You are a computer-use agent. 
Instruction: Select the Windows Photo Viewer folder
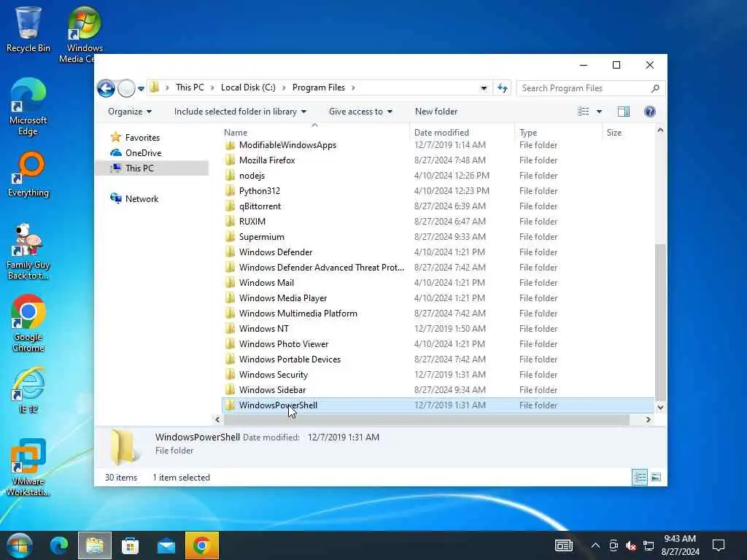pos(284,344)
